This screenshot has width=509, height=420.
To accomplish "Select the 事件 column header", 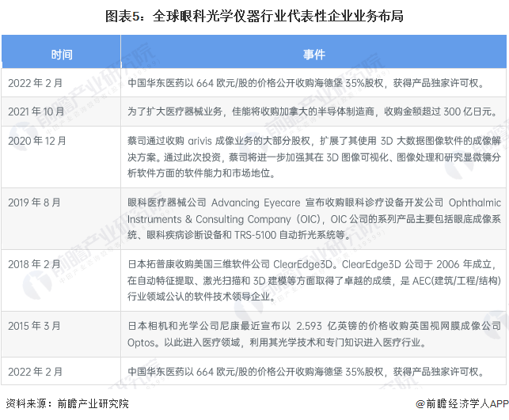I will click(313, 52).
